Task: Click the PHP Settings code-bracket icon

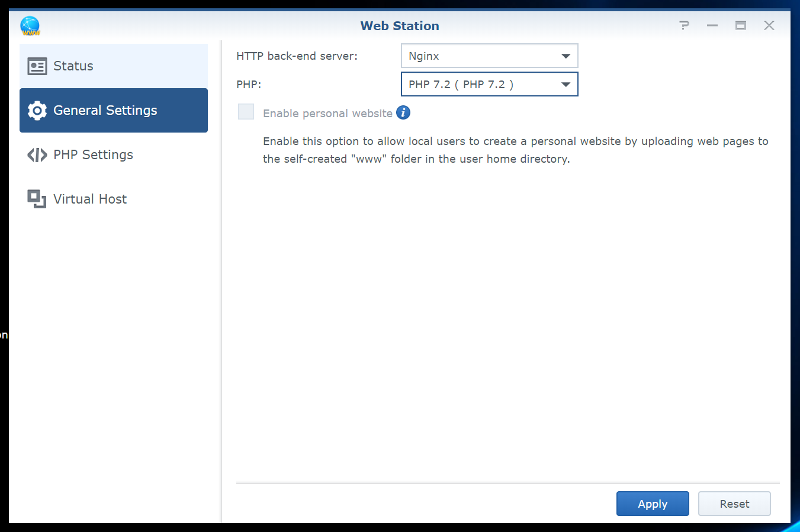Action: coord(37,155)
